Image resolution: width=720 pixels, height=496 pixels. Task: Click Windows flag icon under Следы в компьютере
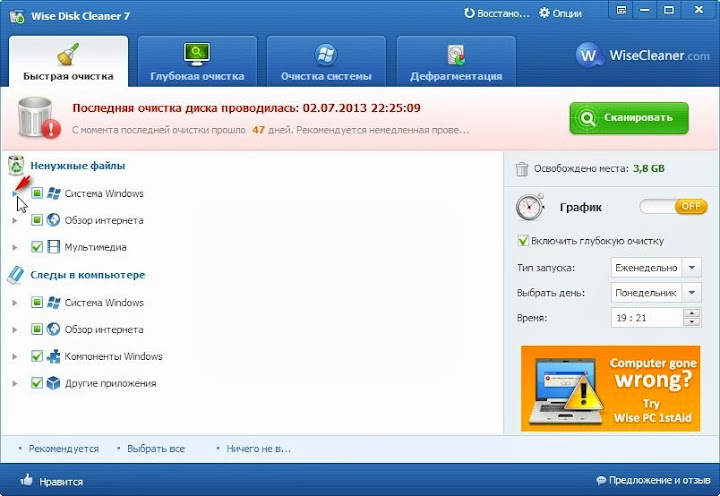click(53, 302)
